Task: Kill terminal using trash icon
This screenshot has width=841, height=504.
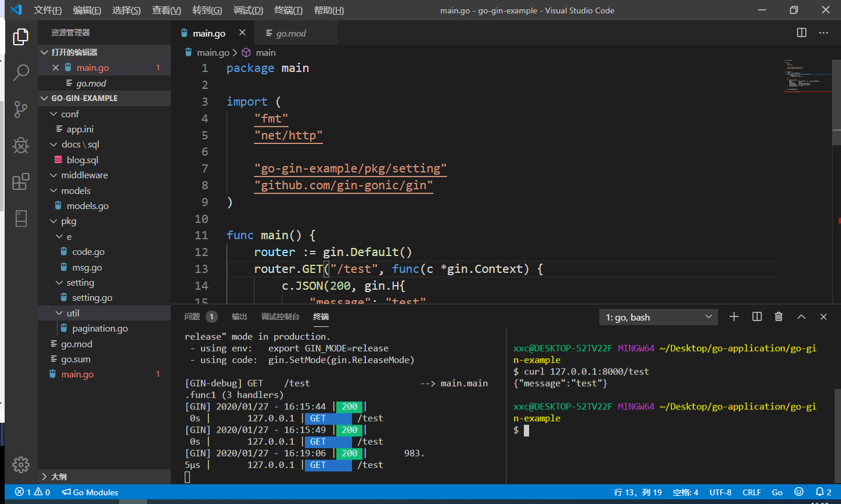Action: click(x=779, y=316)
